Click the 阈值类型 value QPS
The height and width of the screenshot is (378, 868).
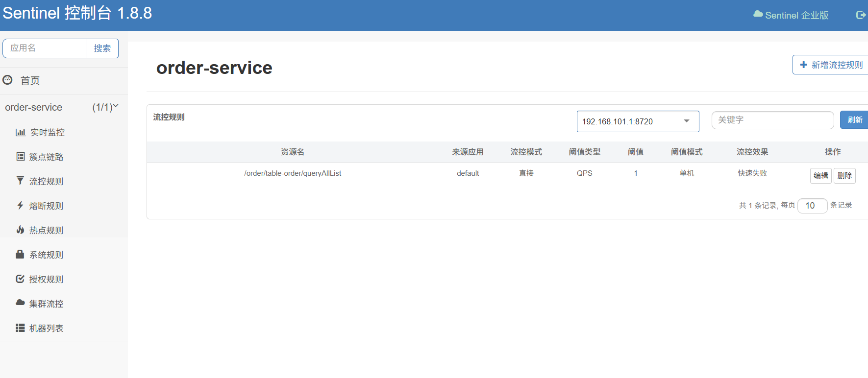pos(584,173)
